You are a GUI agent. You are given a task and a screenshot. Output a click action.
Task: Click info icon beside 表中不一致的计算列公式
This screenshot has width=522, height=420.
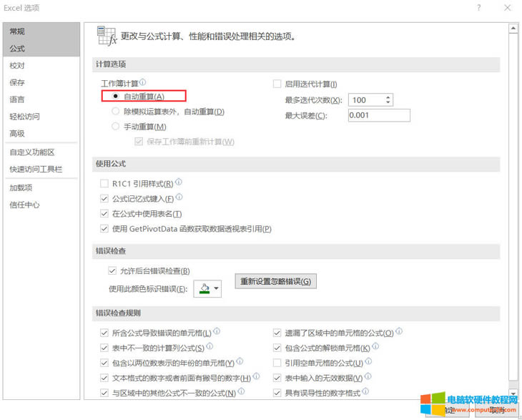(210, 346)
